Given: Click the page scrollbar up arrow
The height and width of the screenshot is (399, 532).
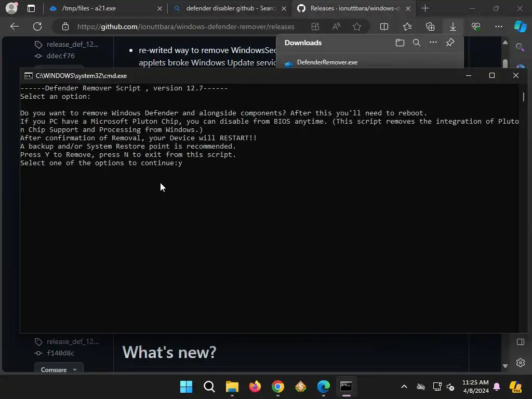Looking at the screenshot, I should 505,43.
